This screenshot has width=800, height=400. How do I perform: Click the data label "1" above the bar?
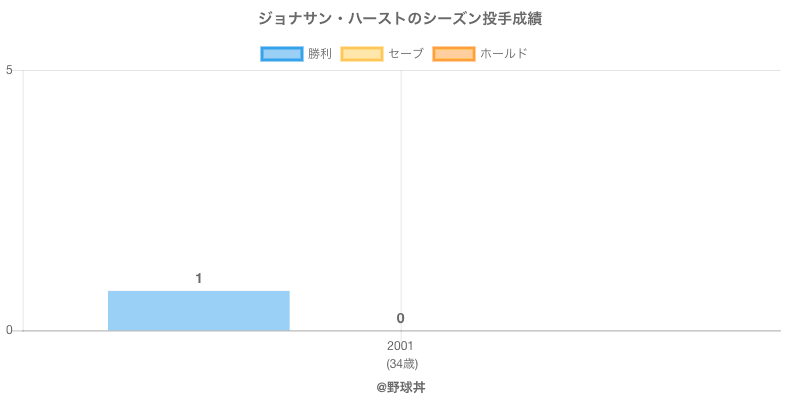199,278
